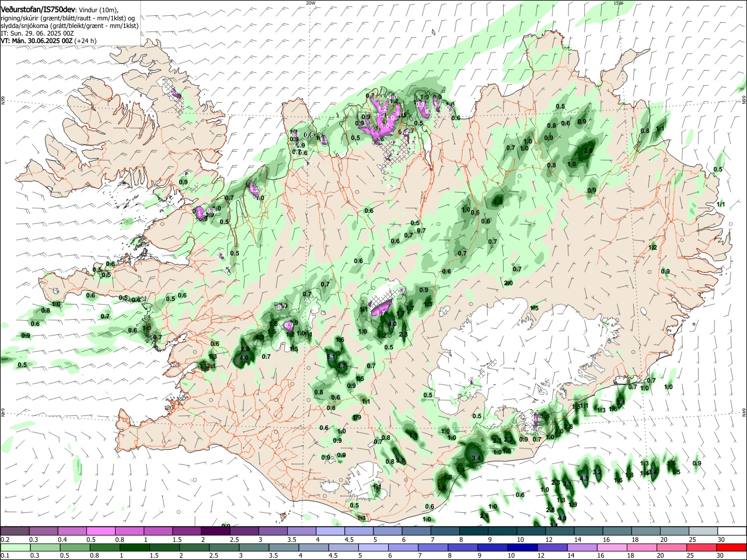
Task: Click the Veðurstofan/IS750dev title text
Action: [37, 10]
